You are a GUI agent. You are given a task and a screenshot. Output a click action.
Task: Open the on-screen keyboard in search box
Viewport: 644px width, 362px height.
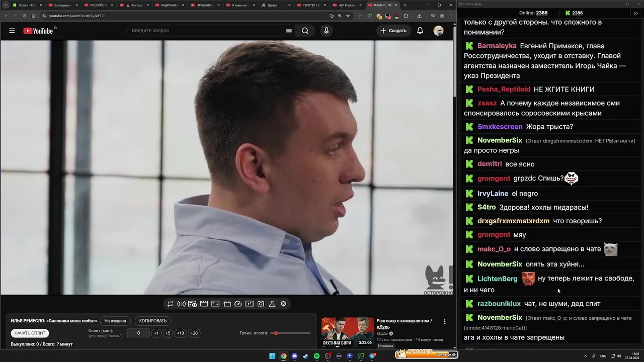[x=289, y=31]
